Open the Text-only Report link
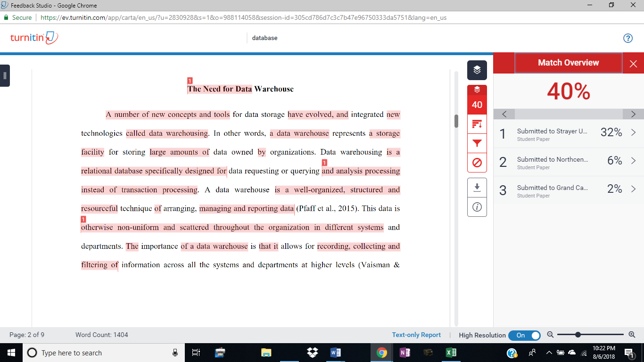 (416, 335)
